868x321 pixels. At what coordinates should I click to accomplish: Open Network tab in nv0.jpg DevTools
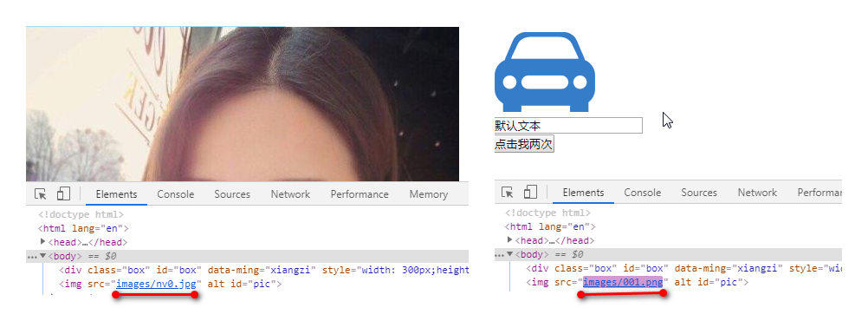coord(290,194)
